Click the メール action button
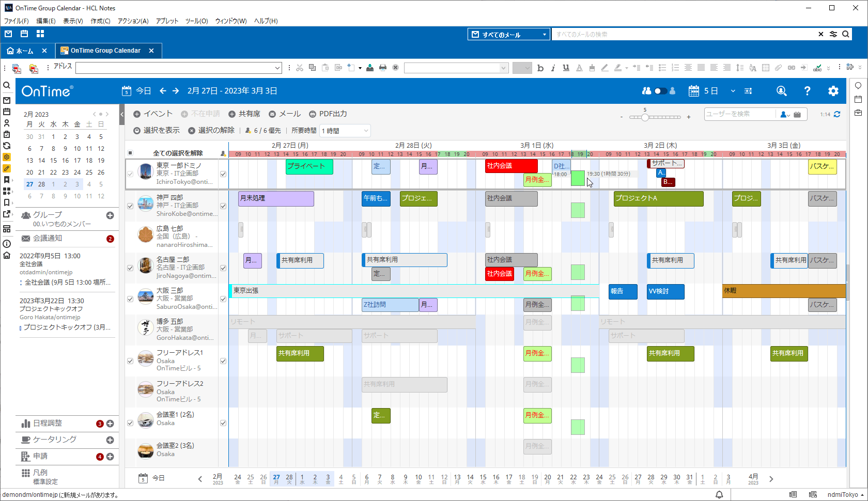868x501 pixels. click(285, 114)
